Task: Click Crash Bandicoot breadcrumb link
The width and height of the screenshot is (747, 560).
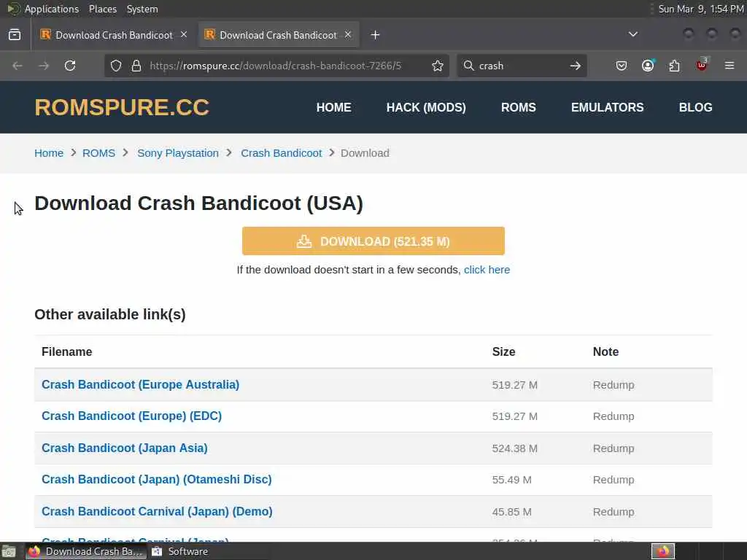Action: point(281,153)
